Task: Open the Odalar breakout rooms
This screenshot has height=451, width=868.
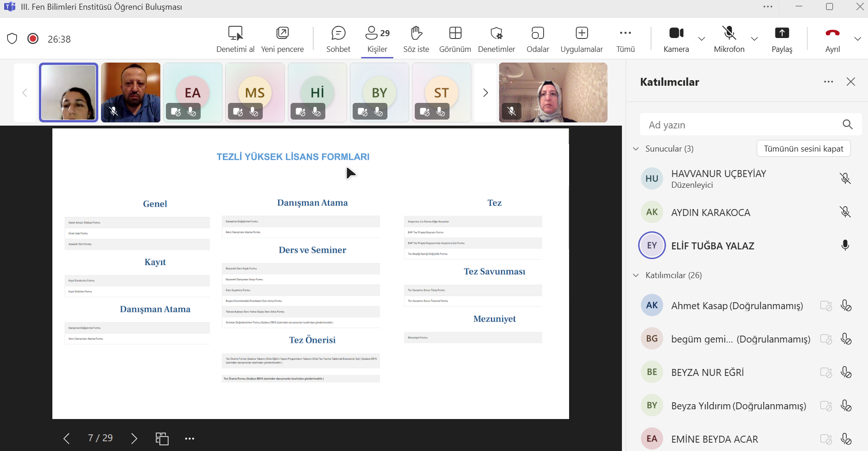Action: point(538,39)
